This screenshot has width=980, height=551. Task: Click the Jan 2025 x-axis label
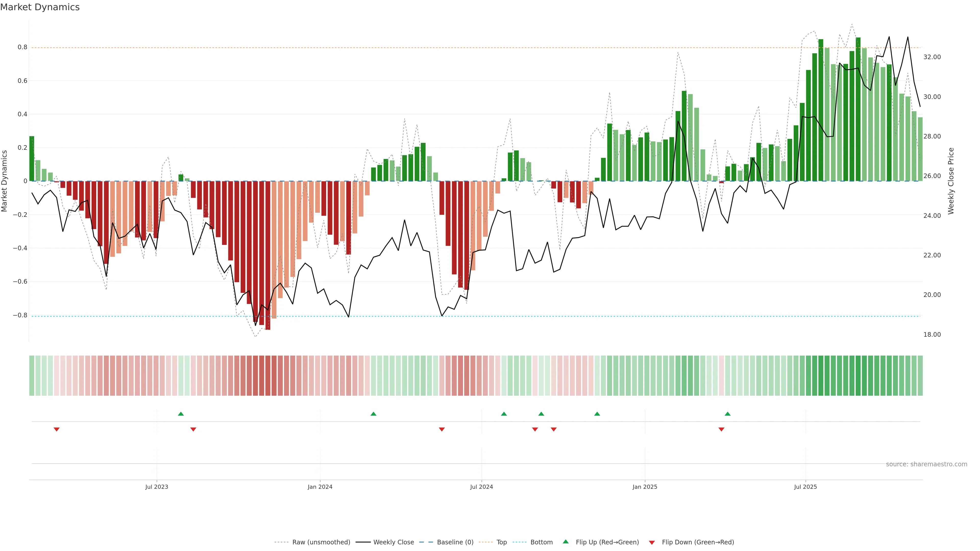point(645,487)
